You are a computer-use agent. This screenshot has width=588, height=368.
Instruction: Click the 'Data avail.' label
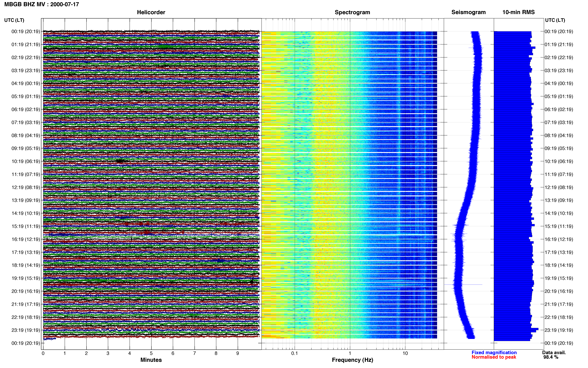554,352
